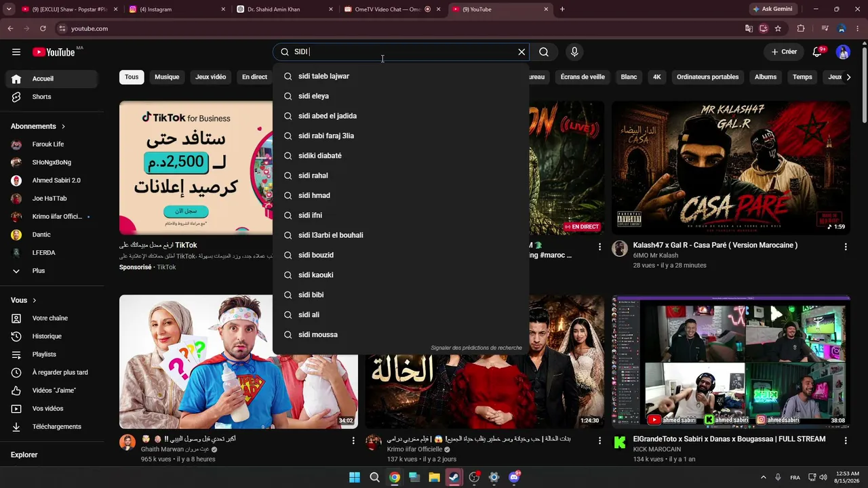Expand the Vous section
This screenshot has height=488, width=868.
tap(24, 300)
